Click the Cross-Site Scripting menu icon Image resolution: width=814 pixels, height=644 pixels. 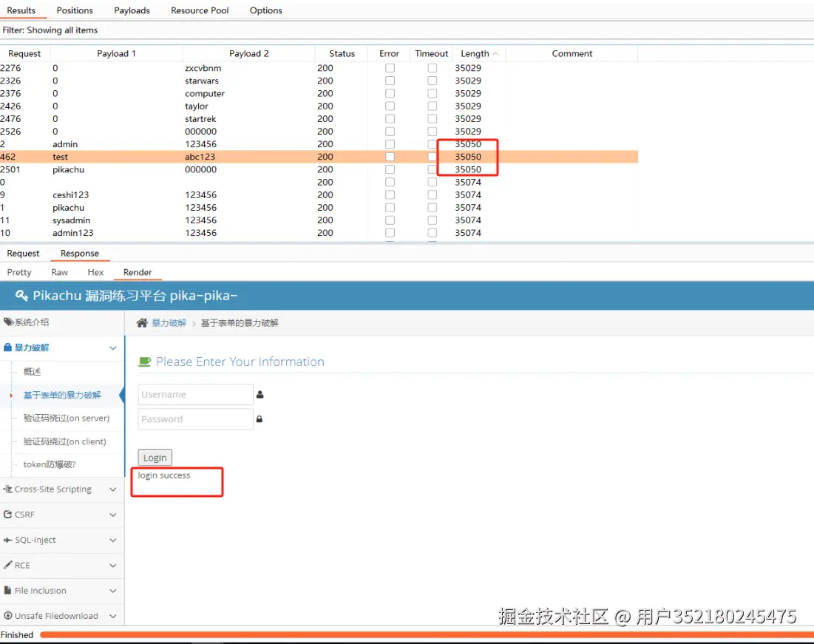coord(8,489)
